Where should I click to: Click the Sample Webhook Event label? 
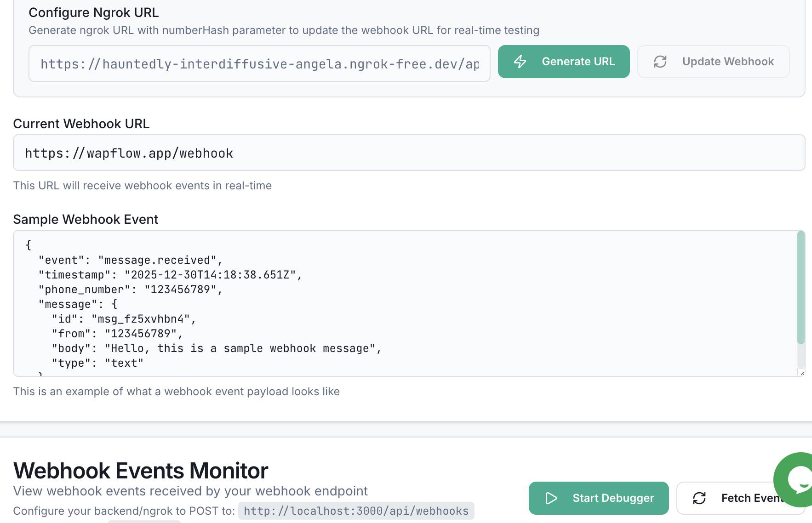click(x=86, y=219)
